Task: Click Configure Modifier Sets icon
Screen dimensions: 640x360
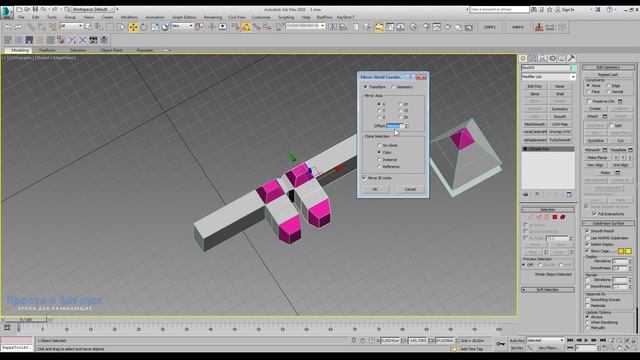Action: (x=569, y=195)
